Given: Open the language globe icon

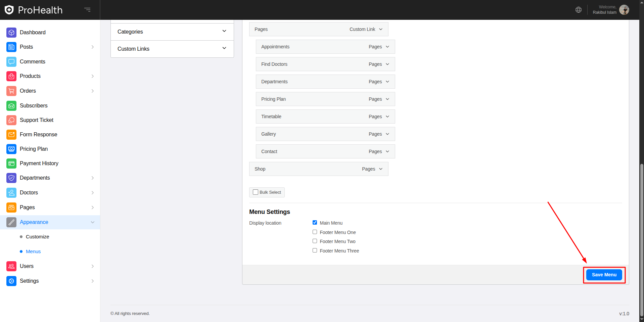Looking at the screenshot, I should (x=579, y=10).
